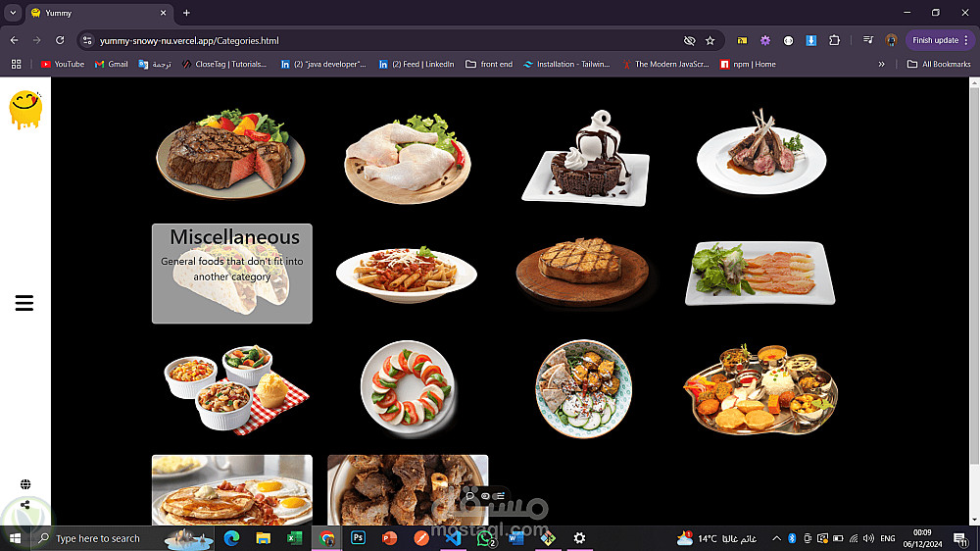
Task: Open the All Bookmarks folder
Action: coord(939,64)
